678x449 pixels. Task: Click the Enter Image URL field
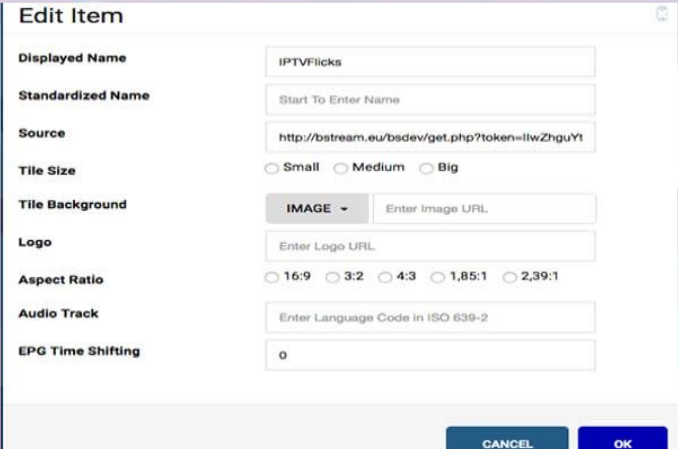coord(484,209)
